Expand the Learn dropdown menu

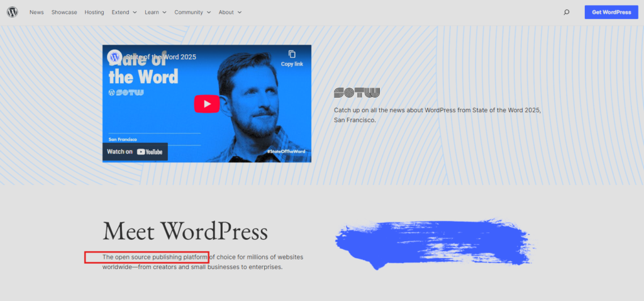155,13
